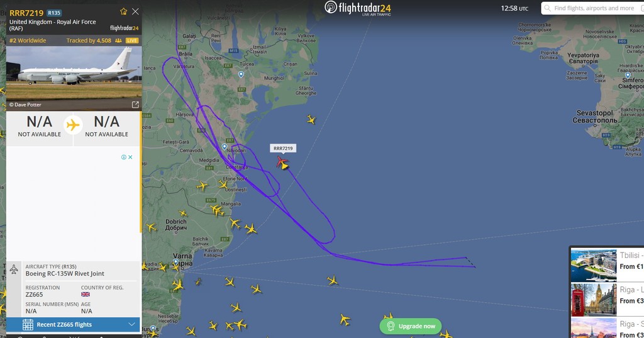This screenshot has height=338, width=644.
Task: Click the LIVE status badge
Action: [132, 40]
